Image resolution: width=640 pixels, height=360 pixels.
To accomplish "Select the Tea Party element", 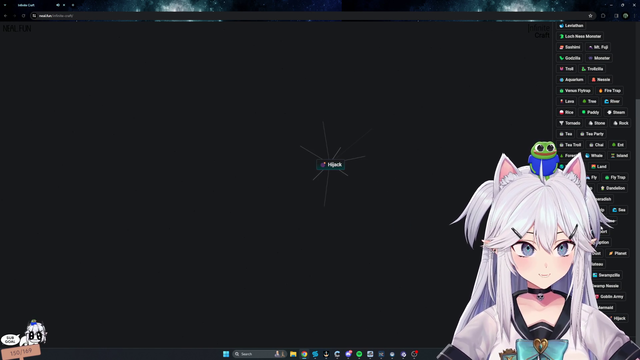I will 591,134.
